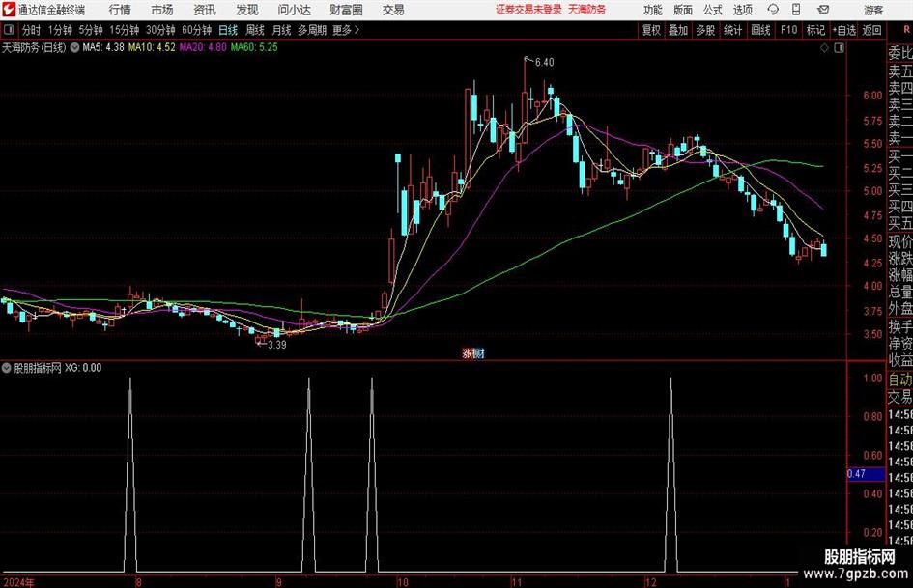Image resolution: width=913 pixels, height=588 pixels.
Task: Open the 交易 menu
Action: (x=393, y=10)
